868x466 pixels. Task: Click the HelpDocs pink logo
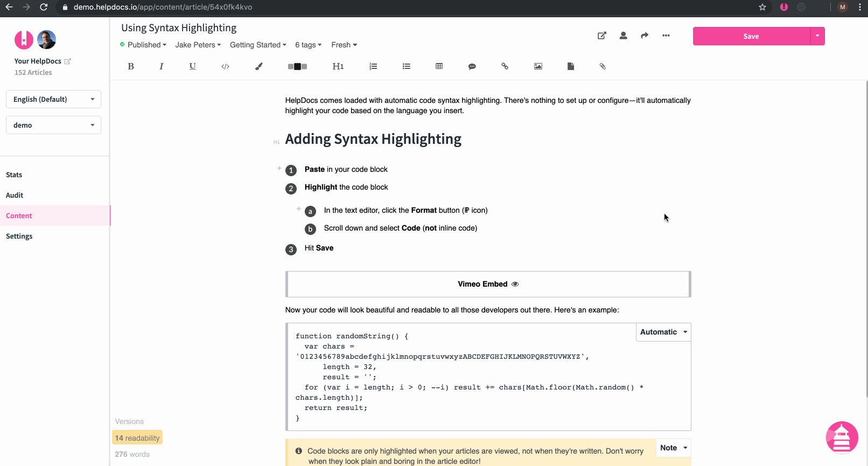click(x=24, y=40)
